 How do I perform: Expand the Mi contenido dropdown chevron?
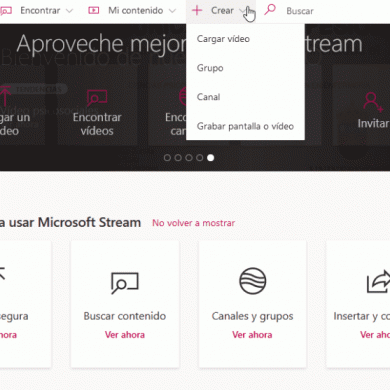tap(172, 11)
